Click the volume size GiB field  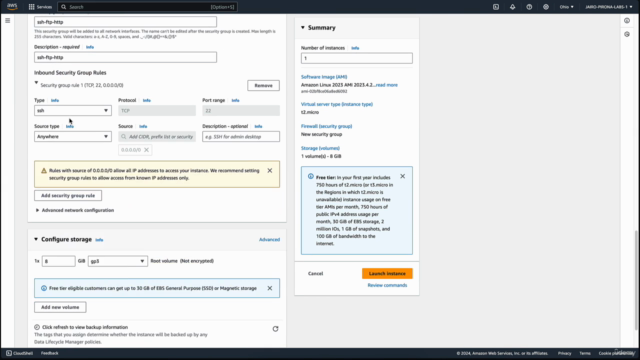click(x=58, y=261)
